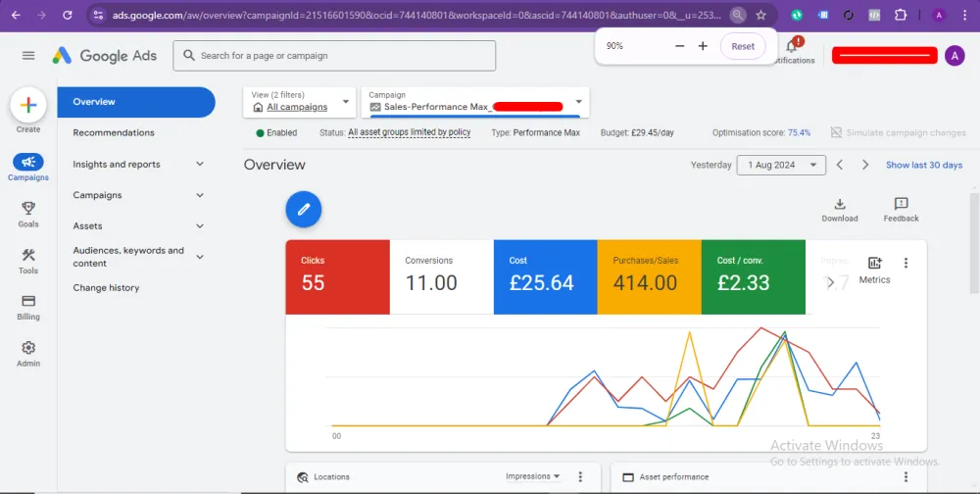Open the Feedback dialog
980x494 pixels.
click(901, 210)
